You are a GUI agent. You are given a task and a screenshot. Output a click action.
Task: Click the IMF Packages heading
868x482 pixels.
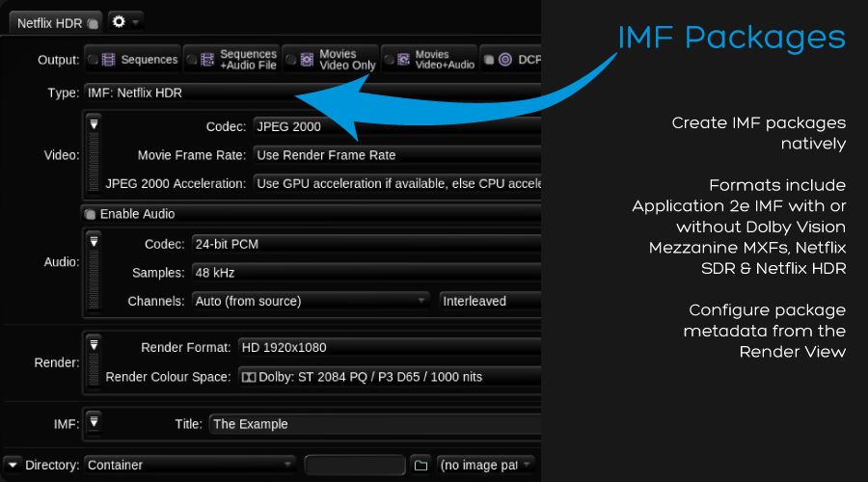[x=731, y=39]
